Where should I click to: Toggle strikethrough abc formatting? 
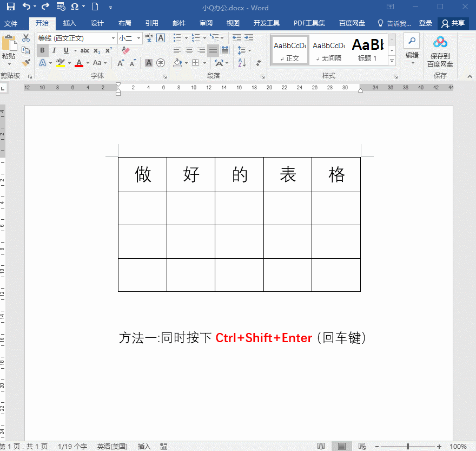click(85, 50)
